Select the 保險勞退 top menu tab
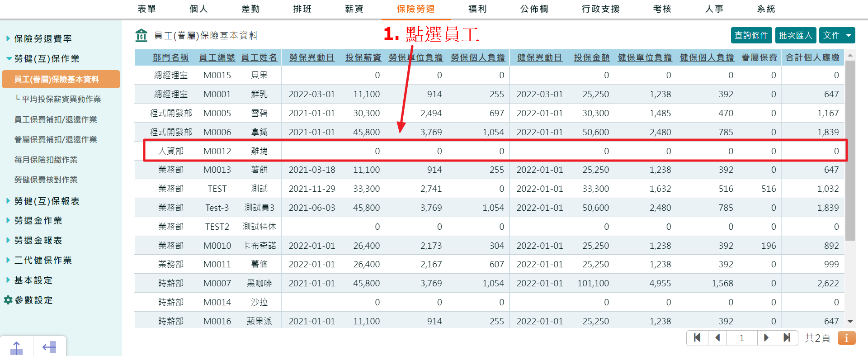The width and height of the screenshot is (868, 356). (416, 9)
